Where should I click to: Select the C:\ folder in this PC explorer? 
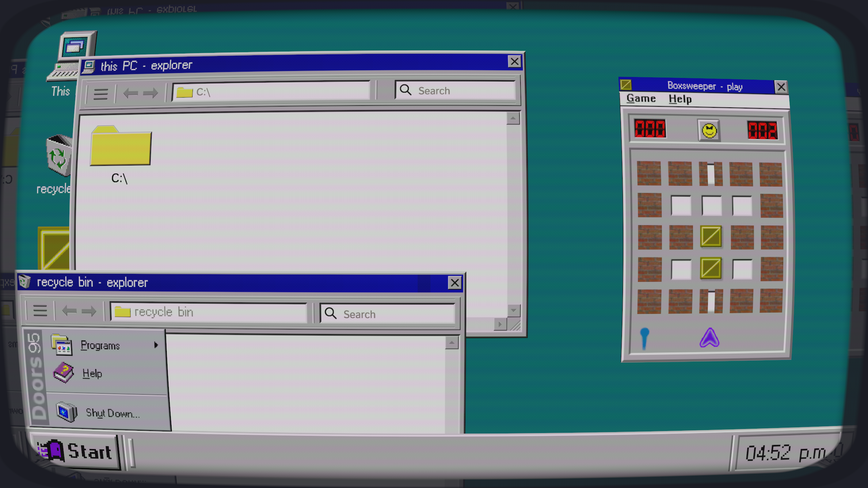click(120, 154)
